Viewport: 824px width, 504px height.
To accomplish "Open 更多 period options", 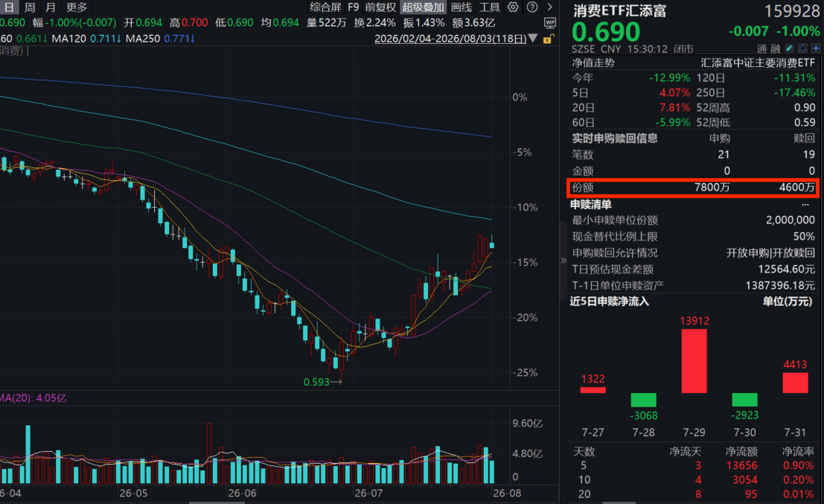I will pos(77,7).
